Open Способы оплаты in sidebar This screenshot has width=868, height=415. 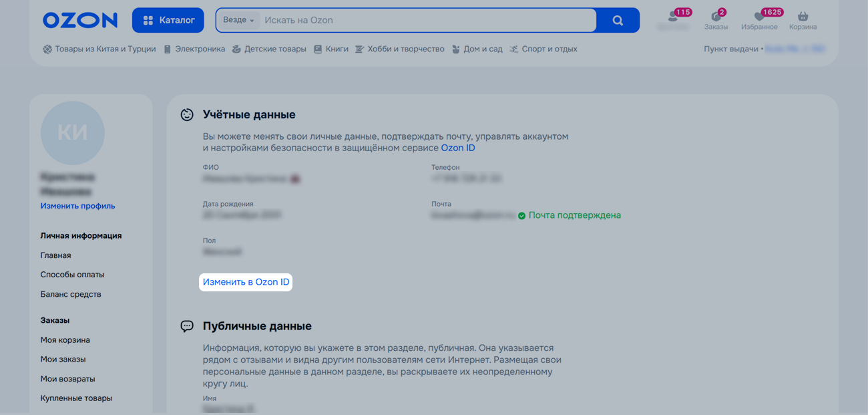click(72, 275)
